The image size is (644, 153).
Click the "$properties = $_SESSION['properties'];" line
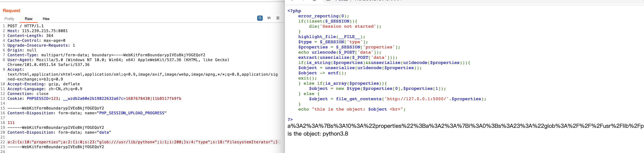click(349, 47)
